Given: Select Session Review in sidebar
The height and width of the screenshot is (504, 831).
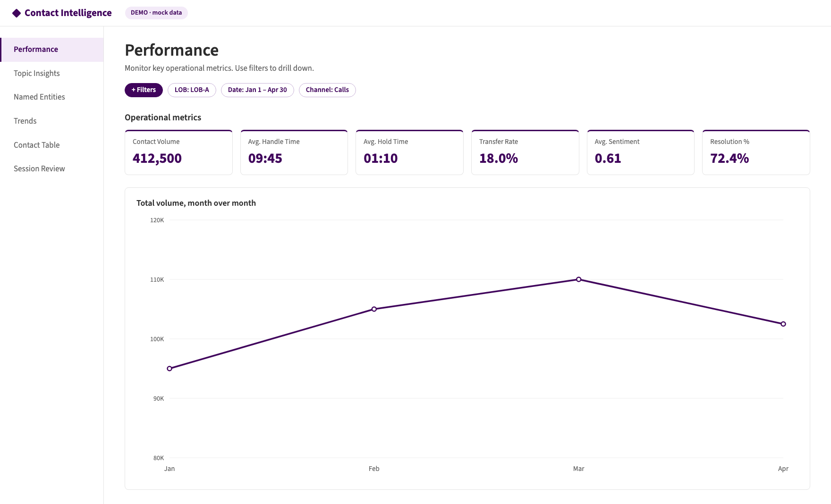Looking at the screenshot, I should pyautogui.click(x=52, y=169).
